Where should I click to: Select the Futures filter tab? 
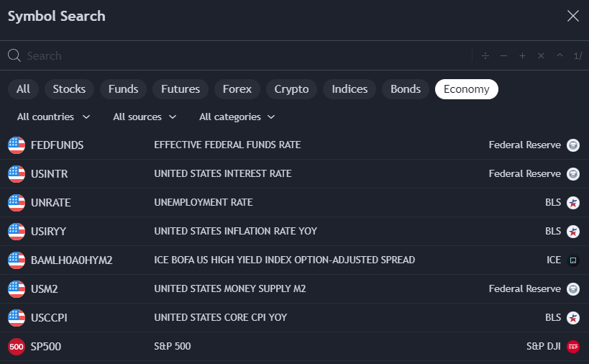[181, 89]
